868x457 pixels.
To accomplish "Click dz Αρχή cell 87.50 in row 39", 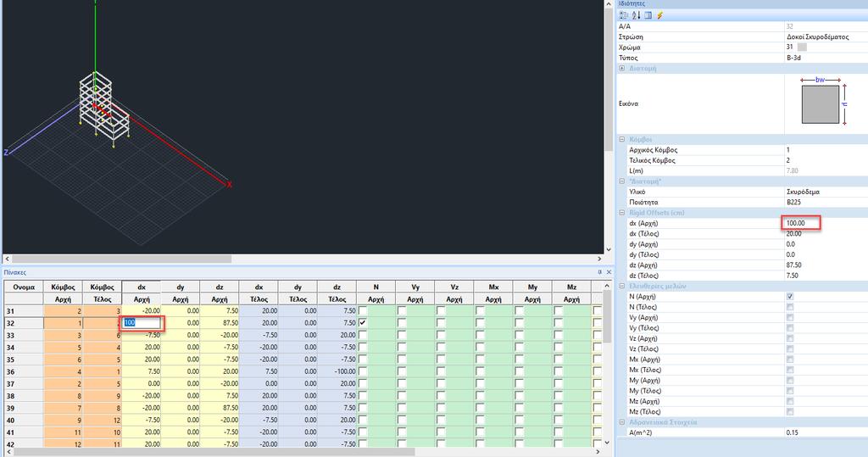I will tap(220, 408).
